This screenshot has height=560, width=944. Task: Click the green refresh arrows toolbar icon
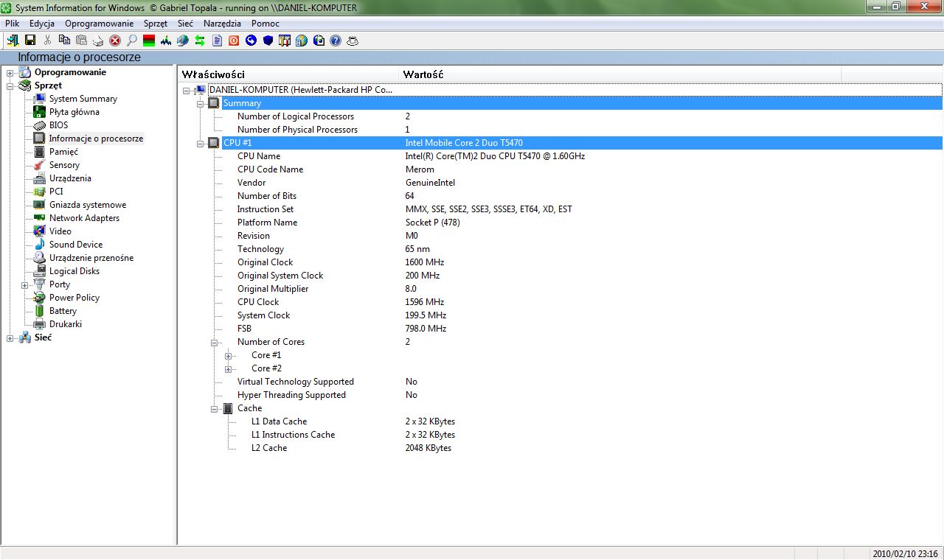[199, 41]
